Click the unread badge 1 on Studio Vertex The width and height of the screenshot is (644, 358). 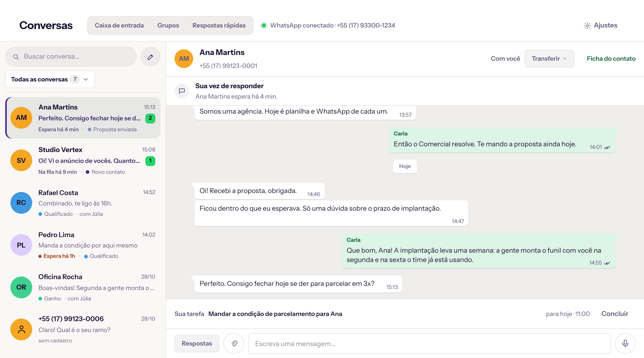point(150,161)
